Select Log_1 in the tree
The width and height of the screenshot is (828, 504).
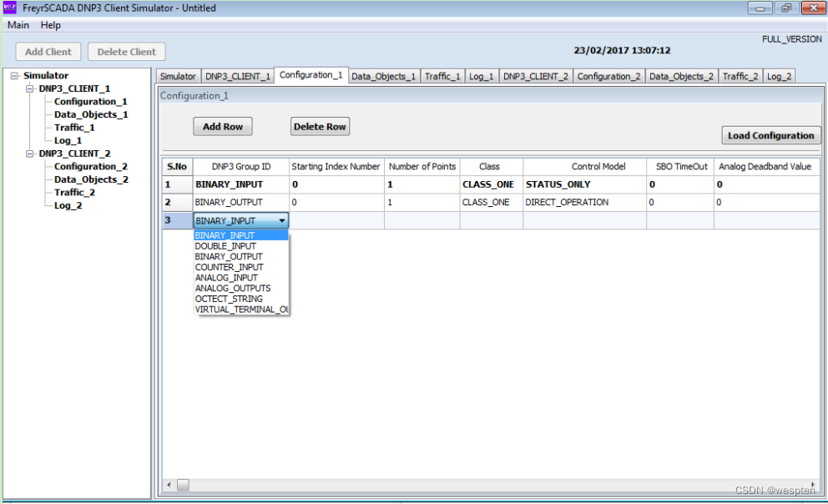coord(68,140)
